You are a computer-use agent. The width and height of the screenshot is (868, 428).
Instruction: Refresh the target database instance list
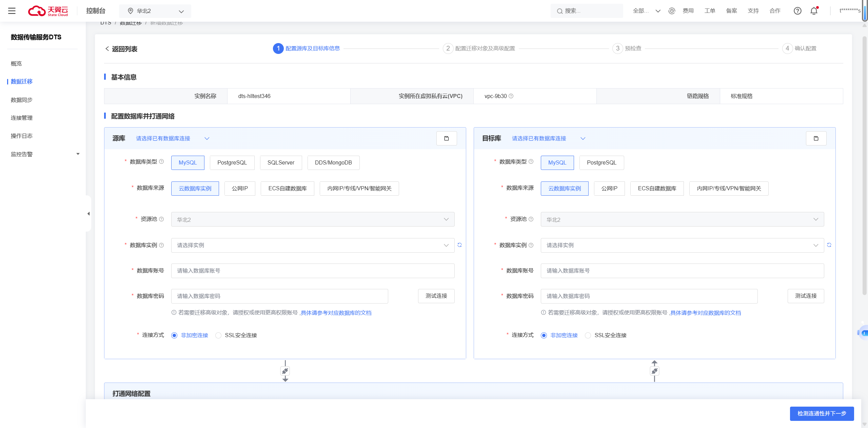click(x=829, y=245)
